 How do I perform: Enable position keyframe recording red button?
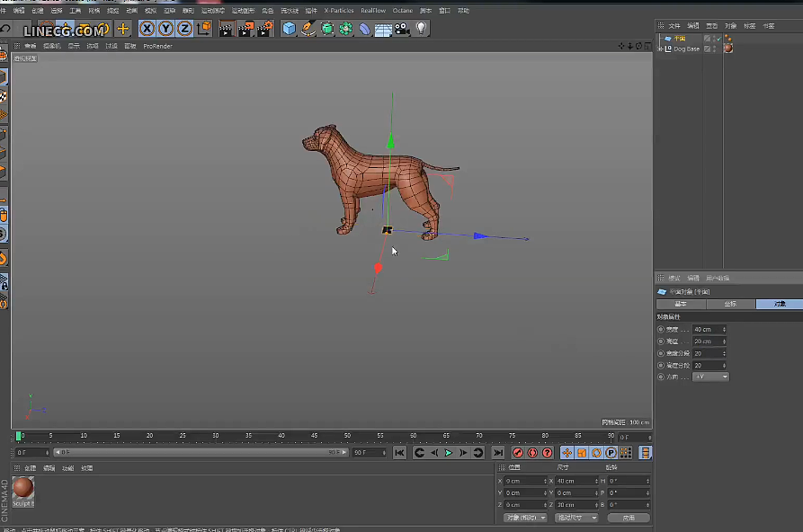(518, 453)
